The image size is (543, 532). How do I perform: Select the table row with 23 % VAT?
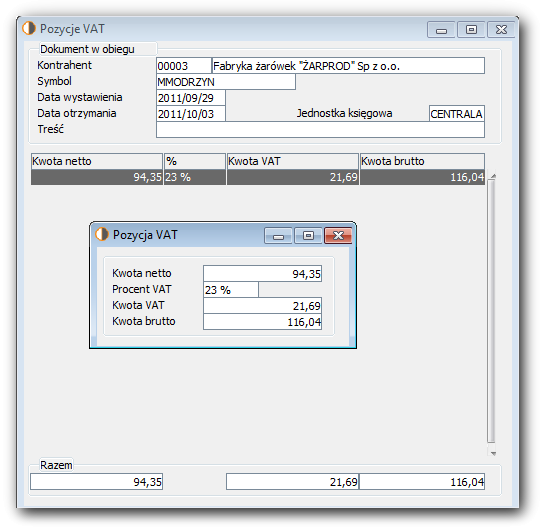tap(258, 177)
